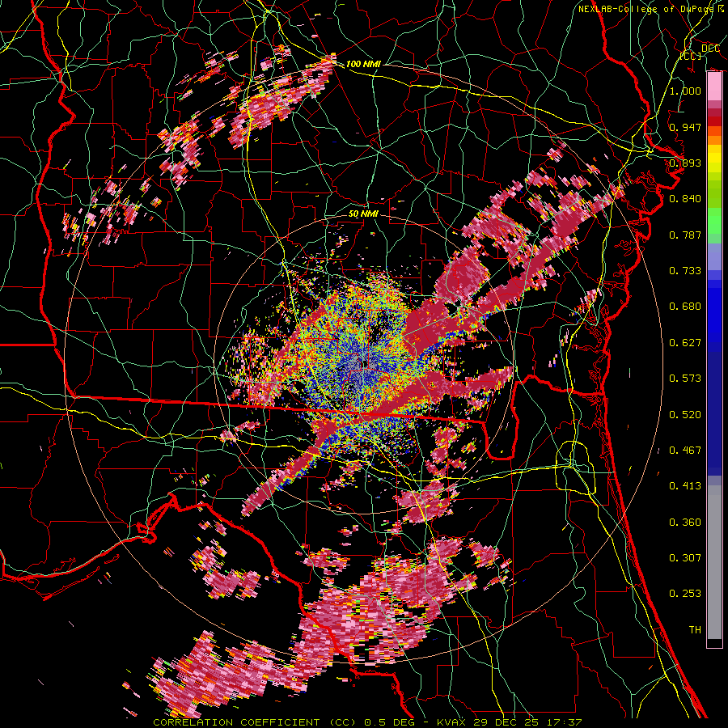
Task: Click the [CC] product label above the color bar
Action: [691, 56]
